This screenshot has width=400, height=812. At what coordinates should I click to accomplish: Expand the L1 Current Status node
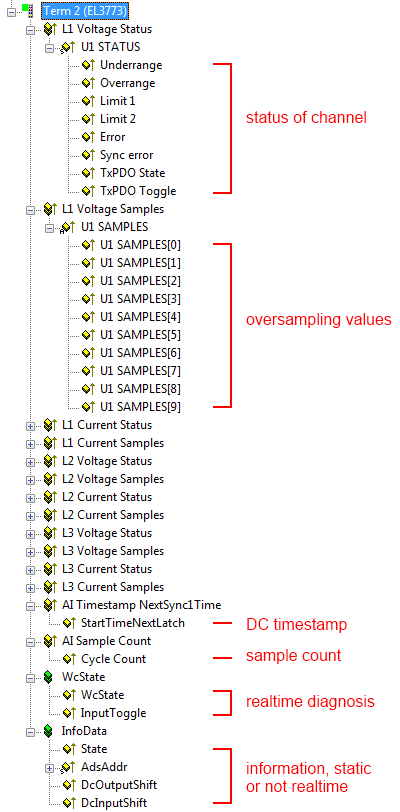(30, 426)
